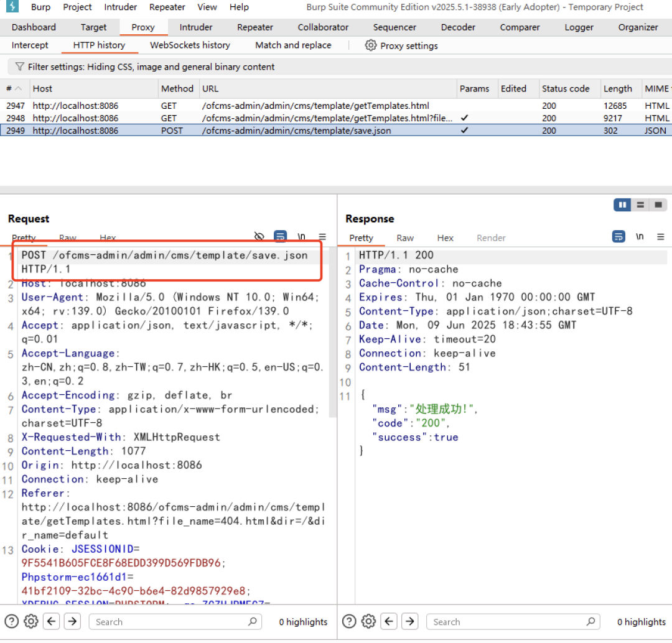Open the View menu
This screenshot has width=672, height=643.
pyautogui.click(x=207, y=7)
